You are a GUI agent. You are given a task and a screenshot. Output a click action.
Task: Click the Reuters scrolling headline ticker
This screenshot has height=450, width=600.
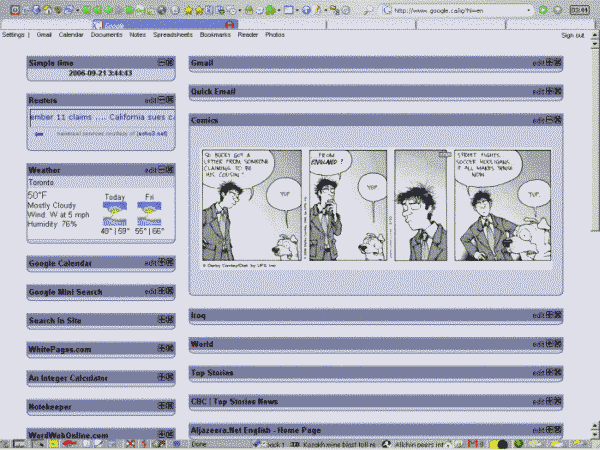point(103,117)
